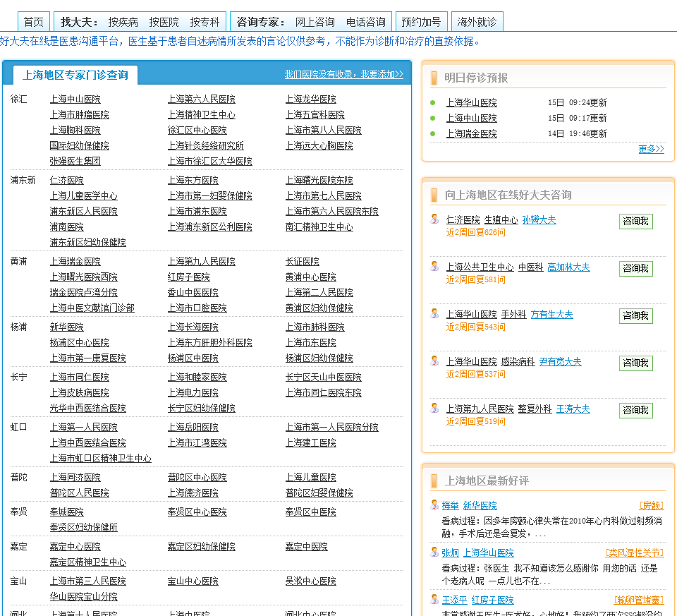
Task: Click the user icon beside 王添平 review
Action: tap(435, 599)
